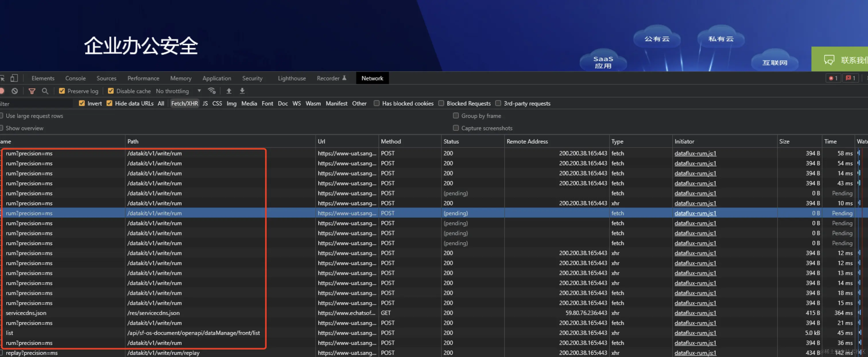Check the Group by frame option

456,116
